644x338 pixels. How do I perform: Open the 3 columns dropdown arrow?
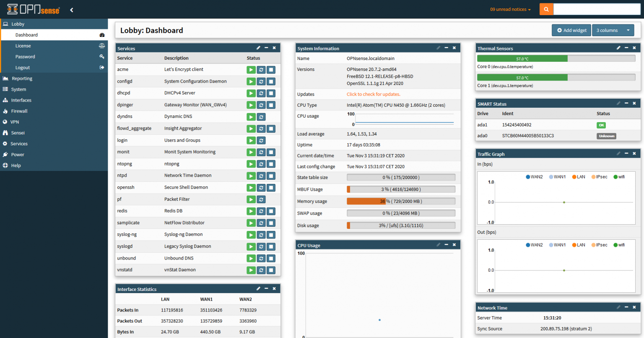pyautogui.click(x=628, y=30)
